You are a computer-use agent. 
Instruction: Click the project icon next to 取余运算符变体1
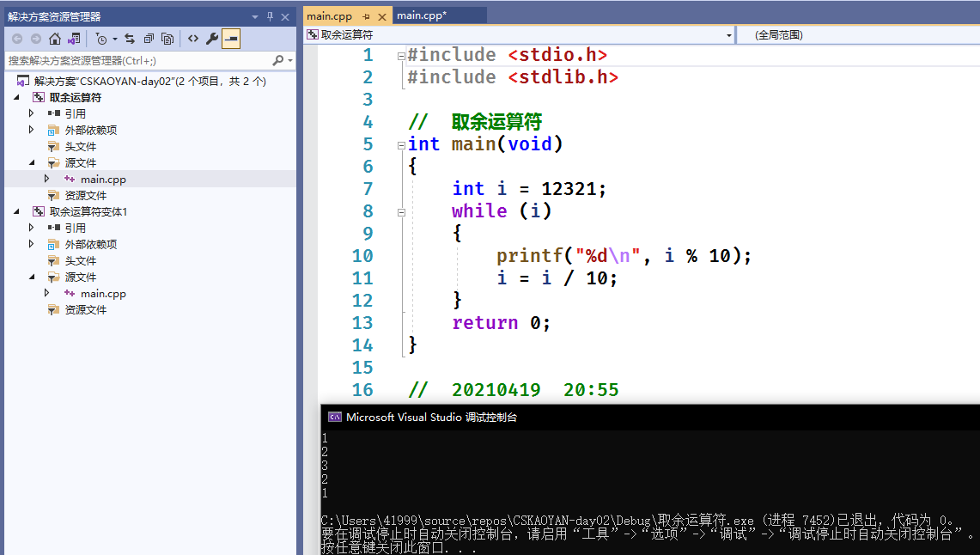coord(39,212)
